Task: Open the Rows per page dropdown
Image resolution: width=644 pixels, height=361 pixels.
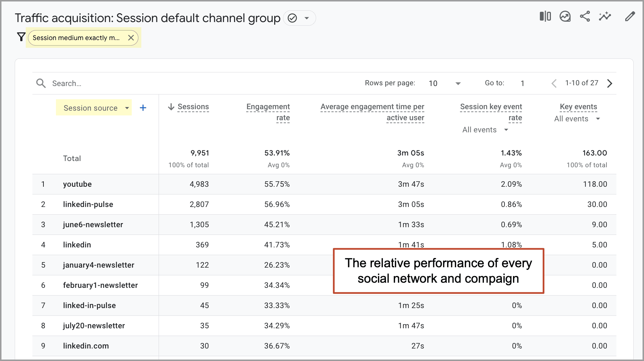Action: [445, 83]
